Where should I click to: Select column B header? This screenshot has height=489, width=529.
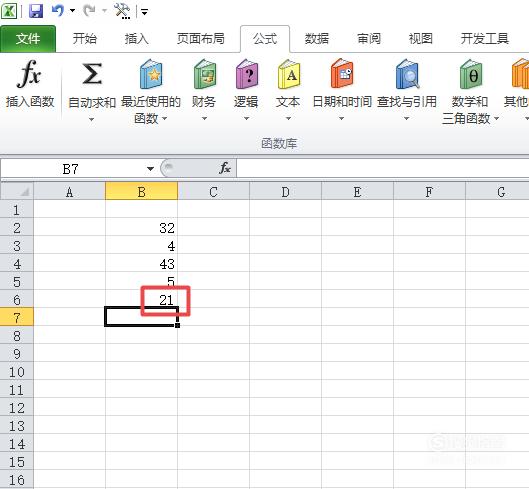[141, 192]
